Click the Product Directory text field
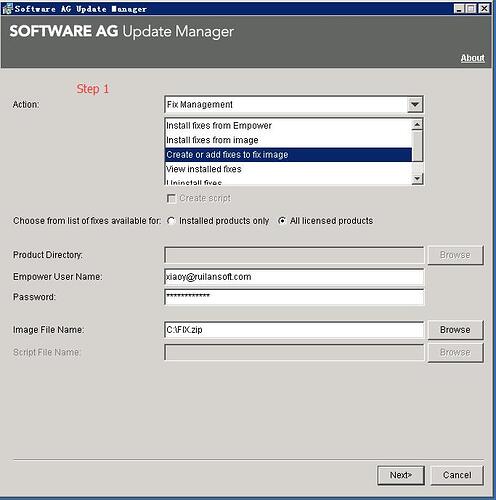 click(294, 255)
